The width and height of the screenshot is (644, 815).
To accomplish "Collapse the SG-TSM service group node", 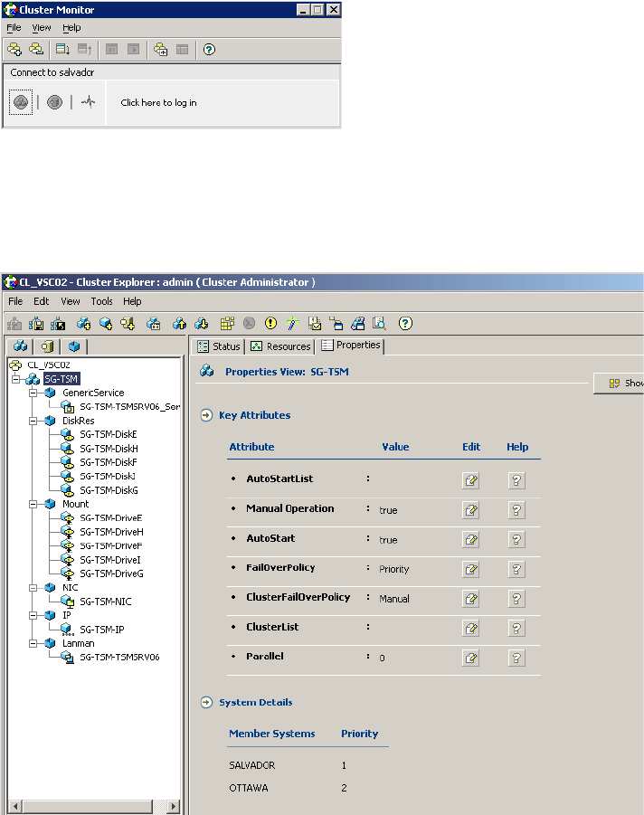I will click(x=16, y=379).
